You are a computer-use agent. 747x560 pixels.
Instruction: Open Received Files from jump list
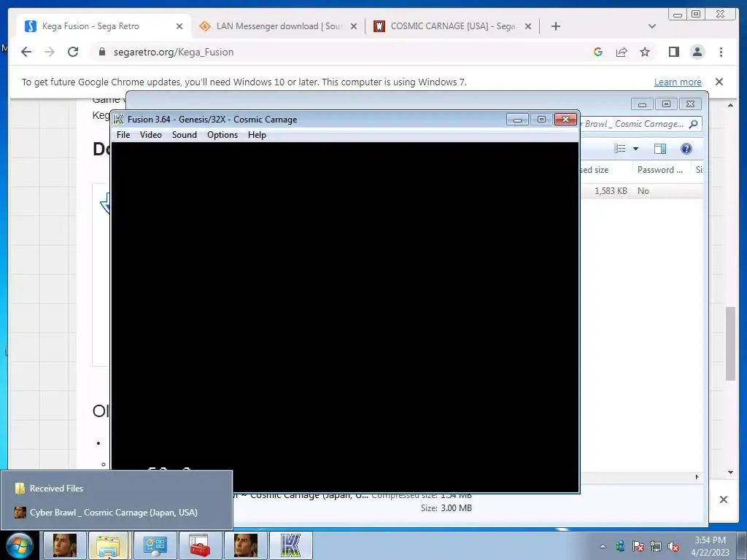coord(116,488)
